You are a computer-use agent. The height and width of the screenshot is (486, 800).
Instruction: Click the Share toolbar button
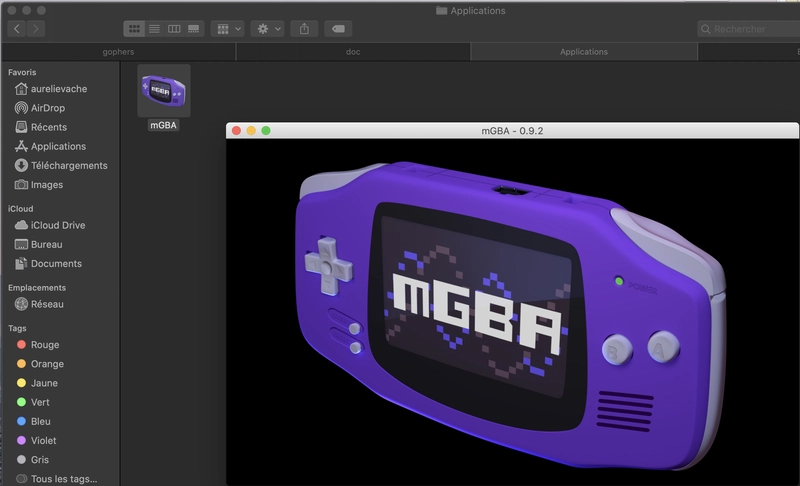click(x=305, y=29)
